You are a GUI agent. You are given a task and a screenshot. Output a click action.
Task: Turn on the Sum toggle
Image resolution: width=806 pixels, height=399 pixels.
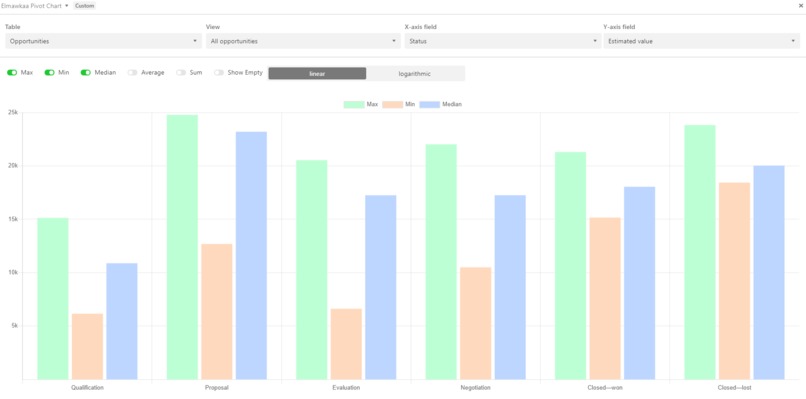(181, 73)
